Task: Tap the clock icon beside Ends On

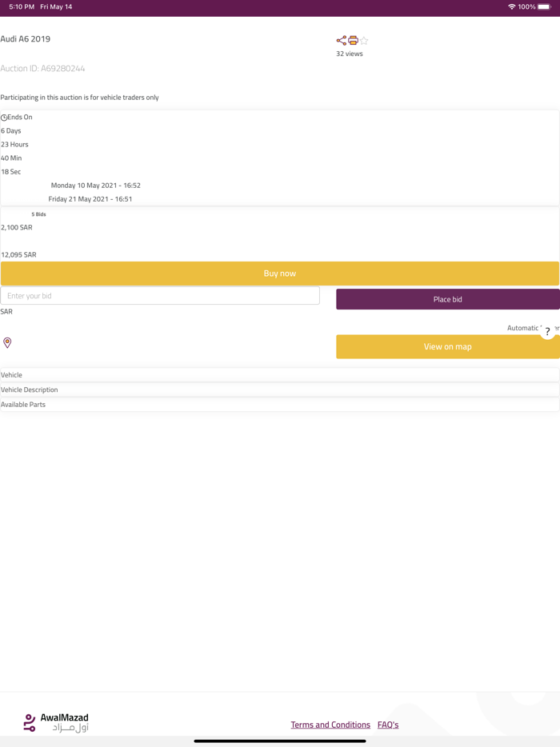Action: pyautogui.click(x=4, y=118)
